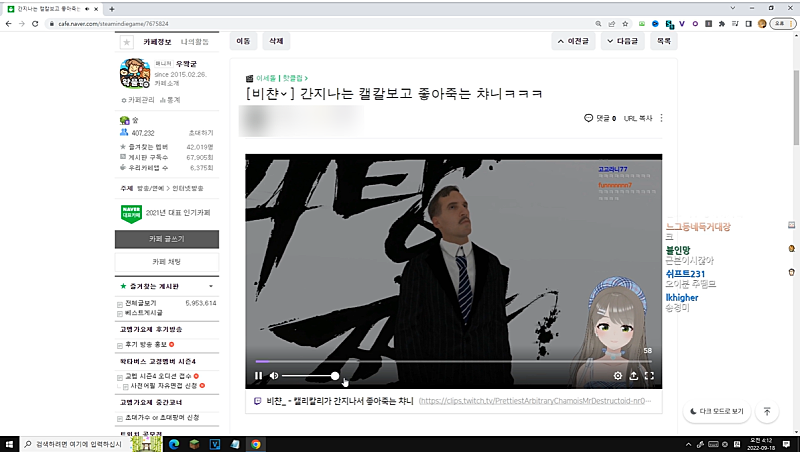800x452 pixels.
Task: Open 베스트게시글 board
Action: point(144,312)
